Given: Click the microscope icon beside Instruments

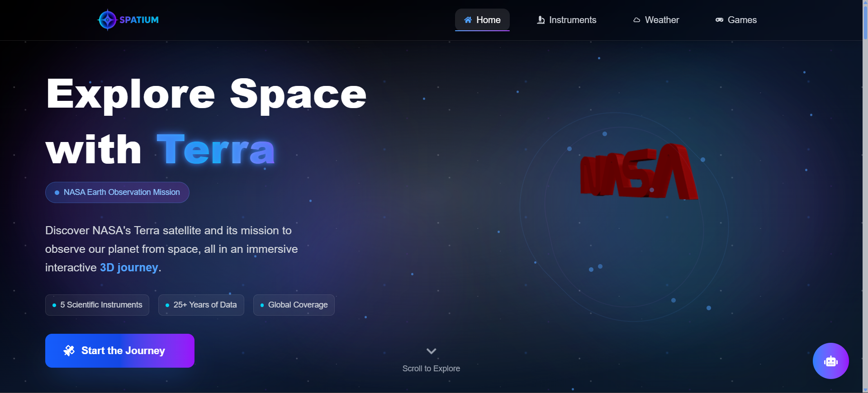Looking at the screenshot, I should point(541,20).
